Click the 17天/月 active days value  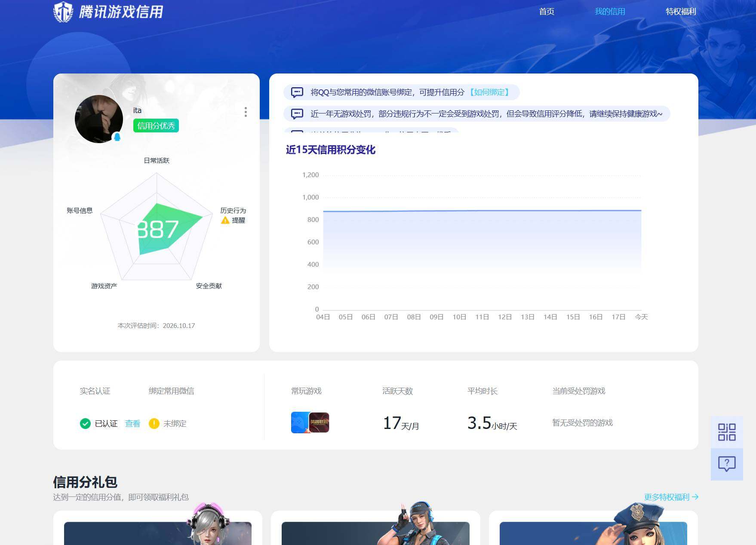[x=401, y=423]
